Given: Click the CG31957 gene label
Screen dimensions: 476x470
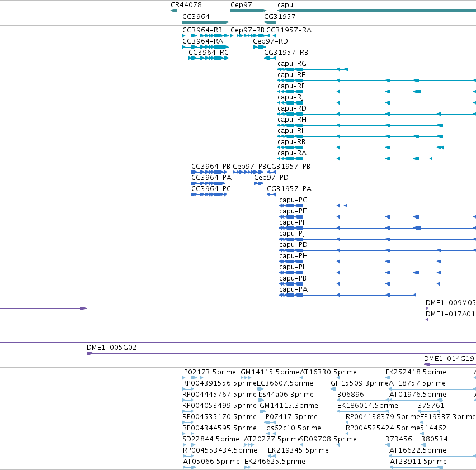Looking at the screenshot, I should [x=280, y=16].
